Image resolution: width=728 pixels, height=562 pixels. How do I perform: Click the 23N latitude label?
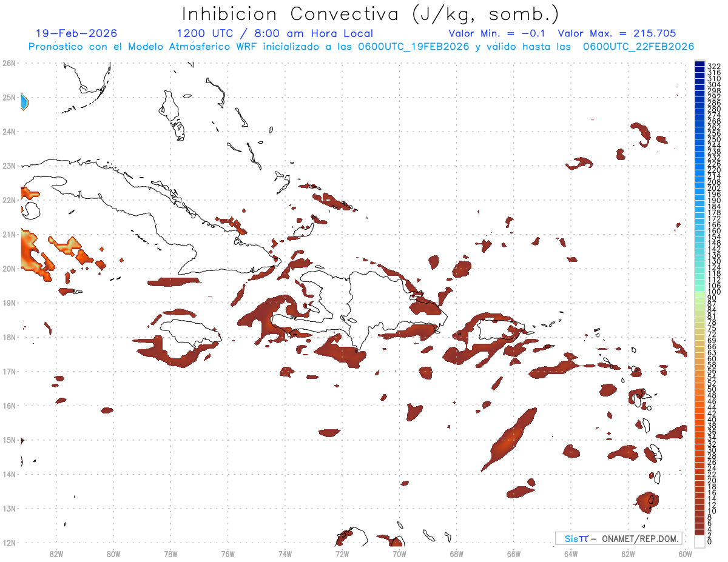[x=9, y=166]
